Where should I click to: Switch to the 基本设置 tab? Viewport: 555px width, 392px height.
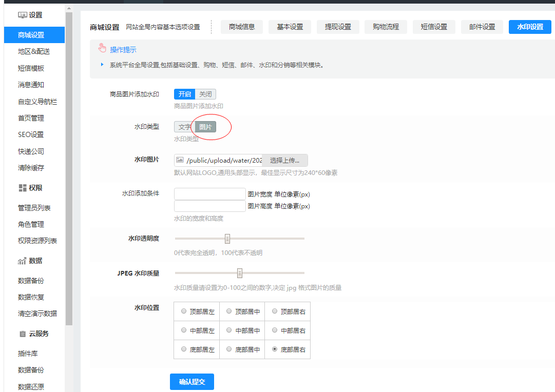(290, 27)
